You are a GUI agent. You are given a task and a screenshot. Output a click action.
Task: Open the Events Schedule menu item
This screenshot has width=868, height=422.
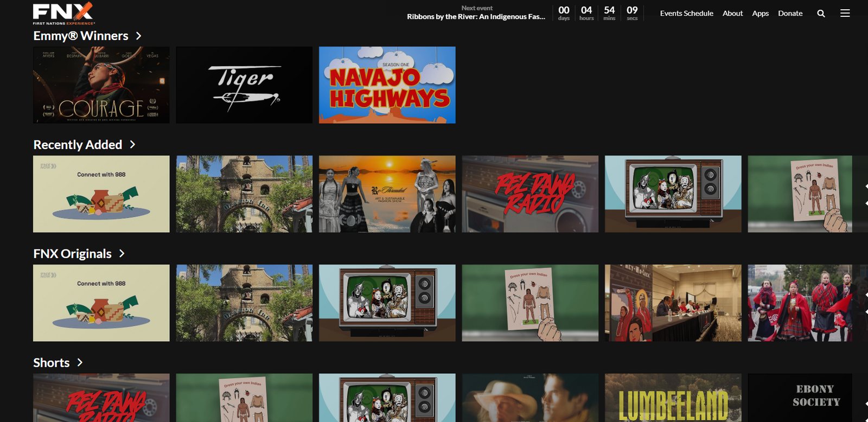click(x=687, y=14)
